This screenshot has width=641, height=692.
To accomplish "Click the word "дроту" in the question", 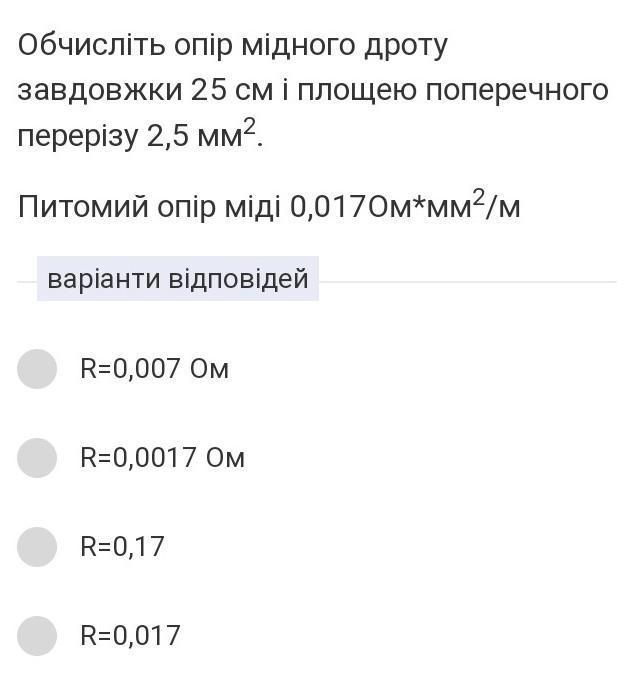I will pyautogui.click(x=403, y=45).
